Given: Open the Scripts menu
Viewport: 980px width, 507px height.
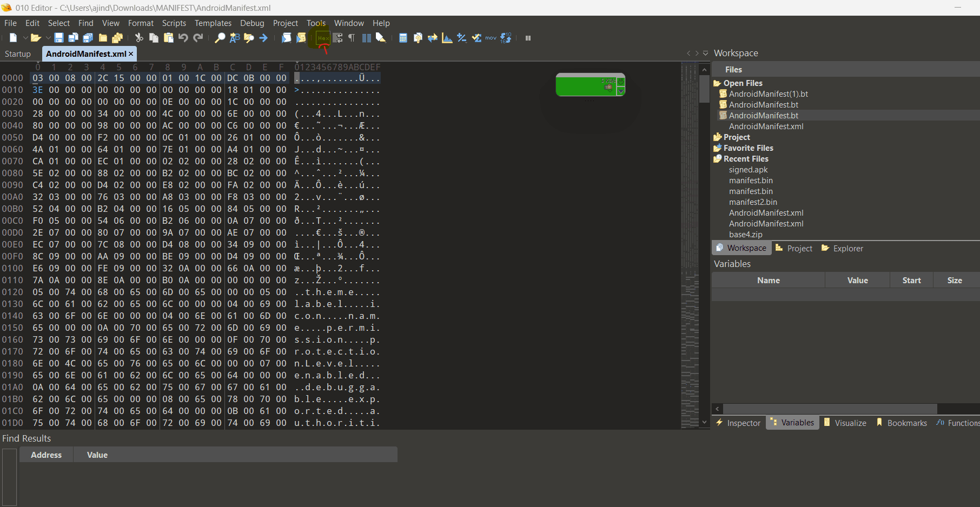Looking at the screenshot, I should pos(174,23).
